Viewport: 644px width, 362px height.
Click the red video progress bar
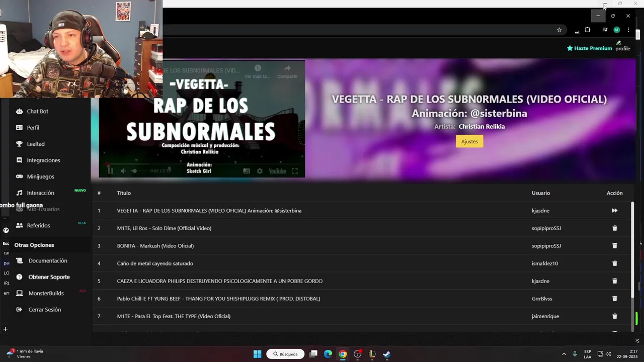tap(202, 164)
